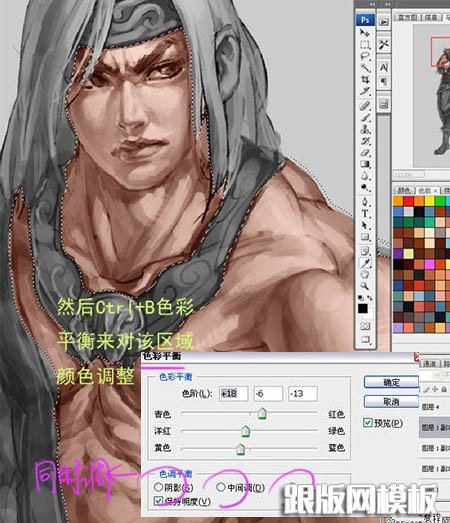Select the Lasso tool
This screenshot has width=450, height=523.
[x=365, y=56]
